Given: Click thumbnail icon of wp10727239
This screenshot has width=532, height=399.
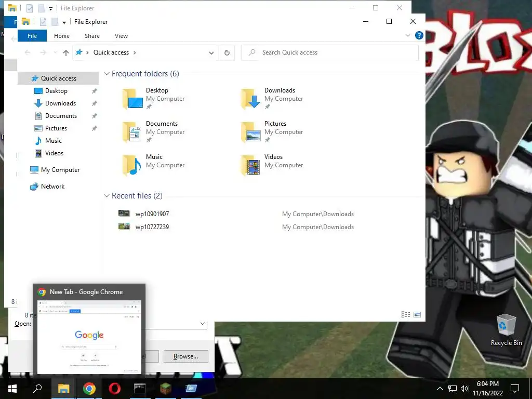Looking at the screenshot, I should pyautogui.click(x=124, y=227).
